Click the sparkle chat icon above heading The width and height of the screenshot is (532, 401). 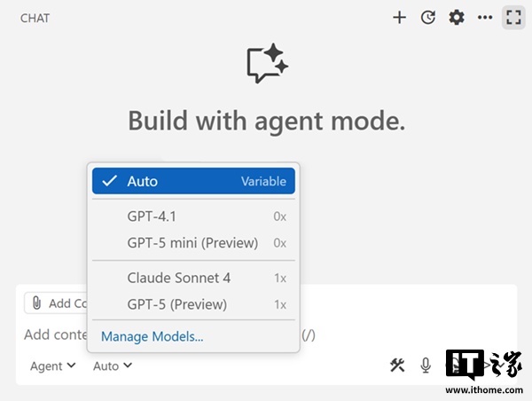pyautogui.click(x=267, y=63)
